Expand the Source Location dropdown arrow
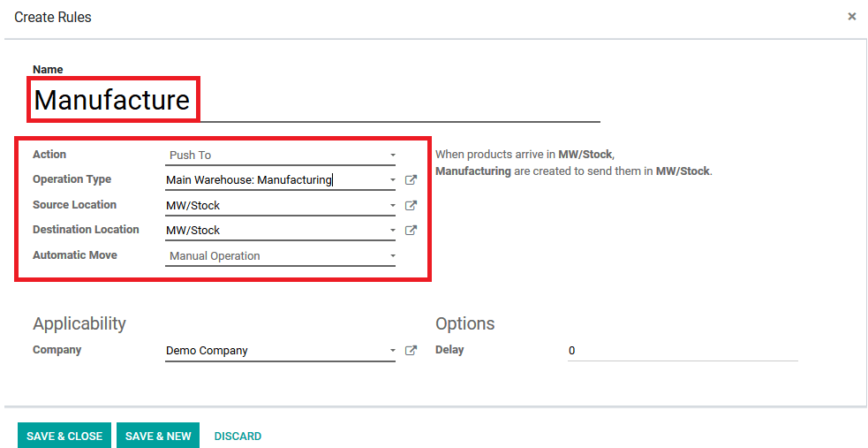The width and height of the screenshot is (868, 448). click(x=392, y=206)
